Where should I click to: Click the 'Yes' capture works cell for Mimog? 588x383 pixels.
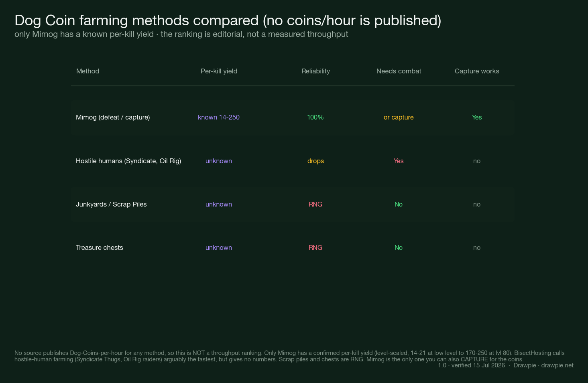(477, 117)
